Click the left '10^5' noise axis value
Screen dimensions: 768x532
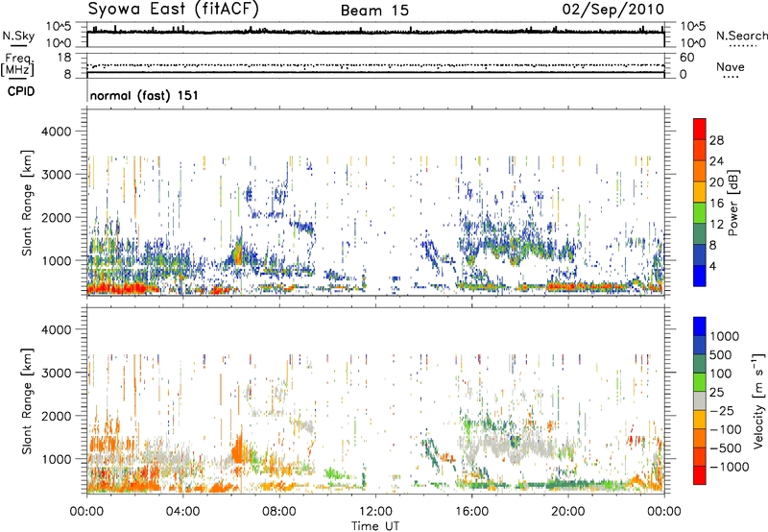(x=60, y=26)
